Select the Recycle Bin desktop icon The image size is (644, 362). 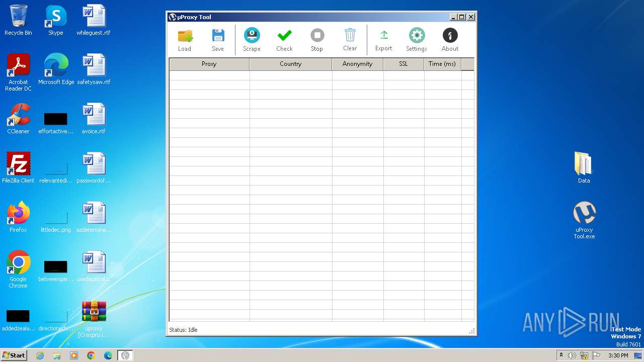[x=18, y=20]
